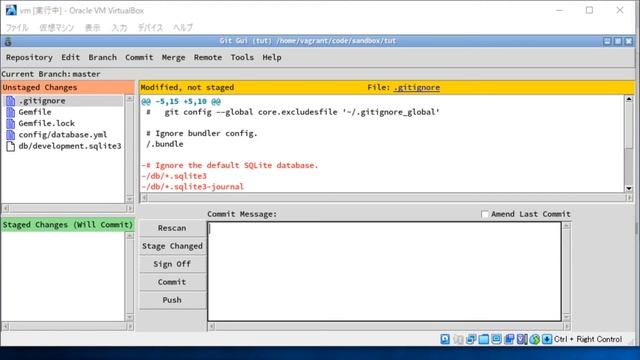Image resolution: width=640 pixels, height=360 pixels.
Task: Open the VirtualBox デバイス menu
Action: (150, 28)
